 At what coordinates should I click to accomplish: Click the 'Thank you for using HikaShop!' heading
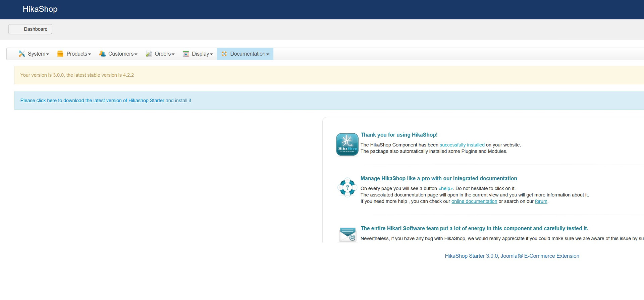399,135
